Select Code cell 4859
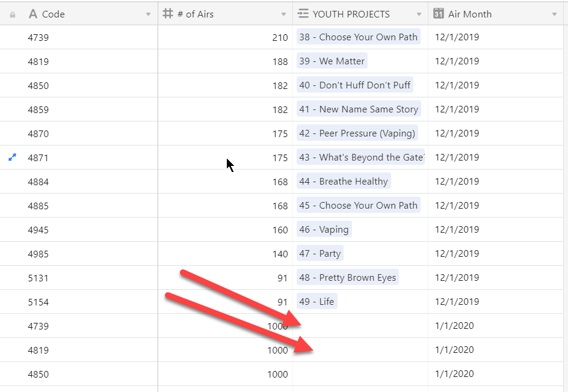The height and width of the screenshot is (392, 568). click(x=79, y=109)
